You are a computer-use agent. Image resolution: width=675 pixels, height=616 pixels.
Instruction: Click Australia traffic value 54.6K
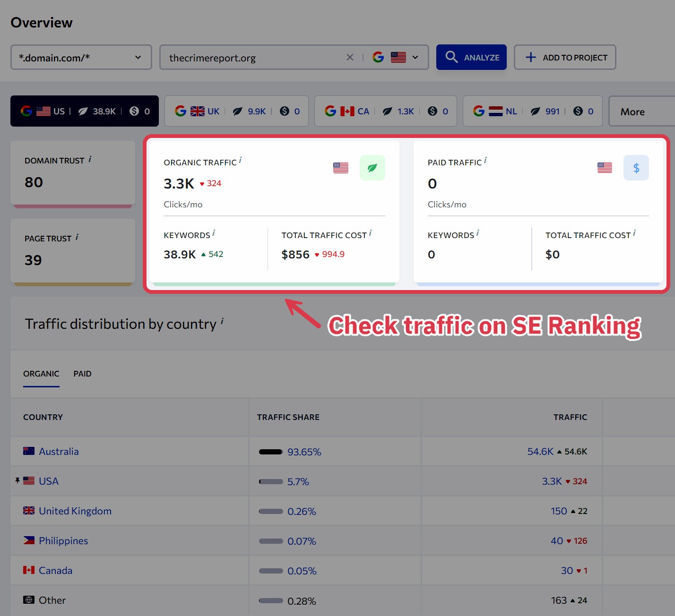tap(540, 452)
